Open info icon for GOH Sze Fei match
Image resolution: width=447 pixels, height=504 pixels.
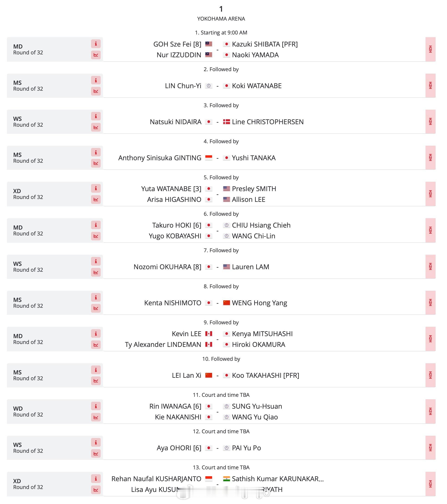pyautogui.click(x=96, y=44)
